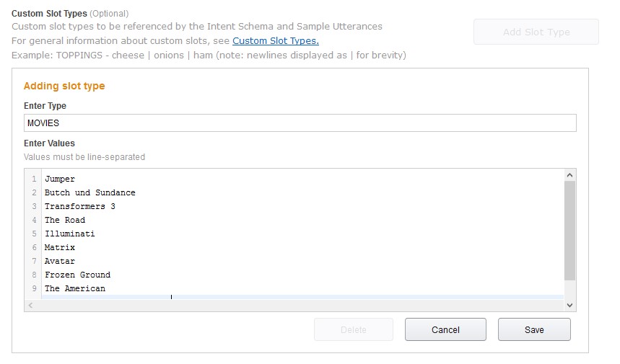This screenshot has width=620, height=364.
Task: Open the Custom Slot Types link
Action: (x=275, y=40)
